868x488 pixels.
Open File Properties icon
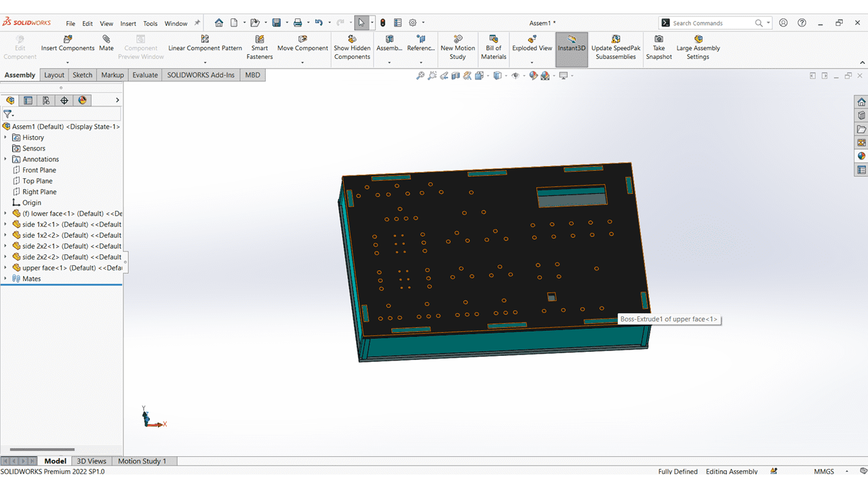point(398,22)
